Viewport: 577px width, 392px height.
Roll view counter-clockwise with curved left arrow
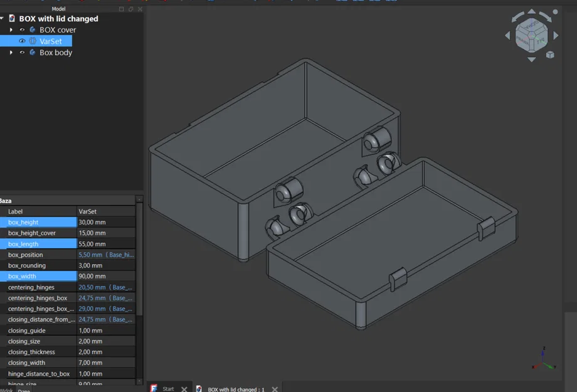(517, 17)
